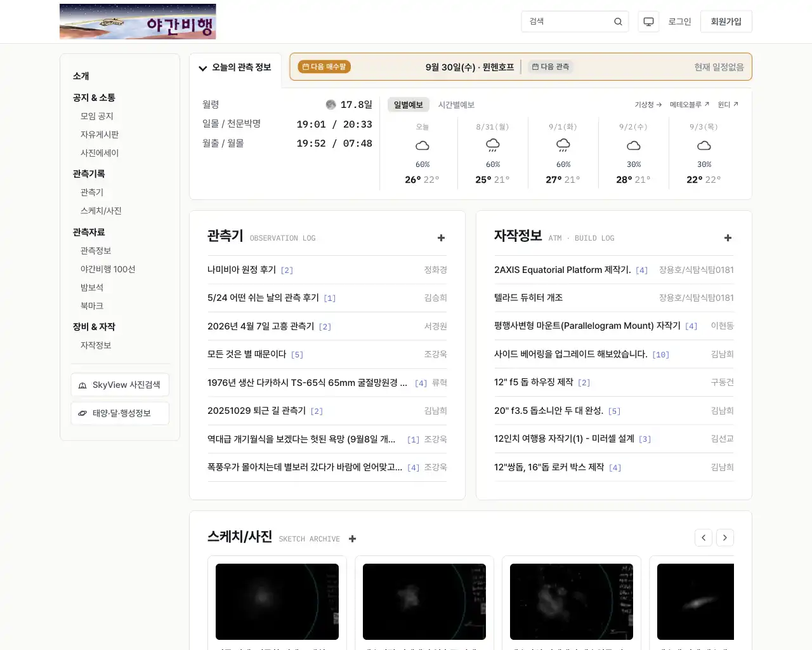Viewport: 812px width, 650px height.
Task: Go to 스케치/사진 in sidebar
Action: pos(101,211)
